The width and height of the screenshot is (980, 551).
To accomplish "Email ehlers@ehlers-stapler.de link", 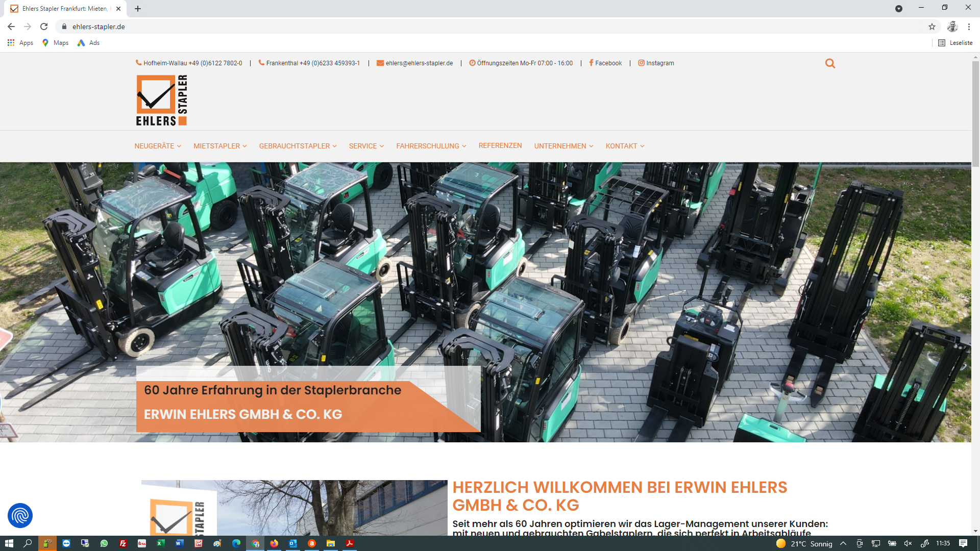I will click(414, 63).
